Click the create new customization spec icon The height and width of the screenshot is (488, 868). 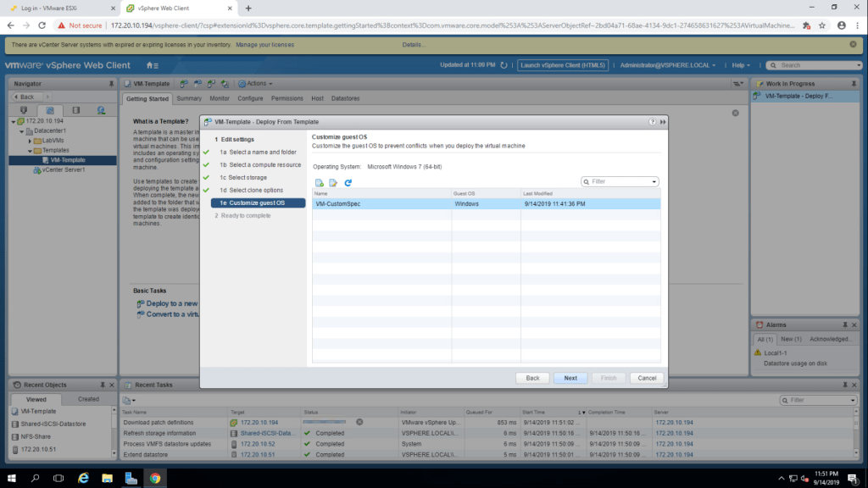point(320,182)
